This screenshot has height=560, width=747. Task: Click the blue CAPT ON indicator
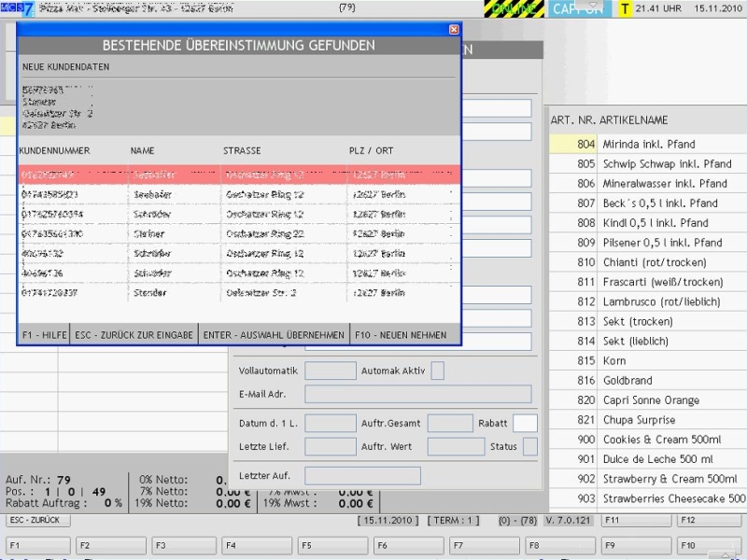tap(579, 8)
